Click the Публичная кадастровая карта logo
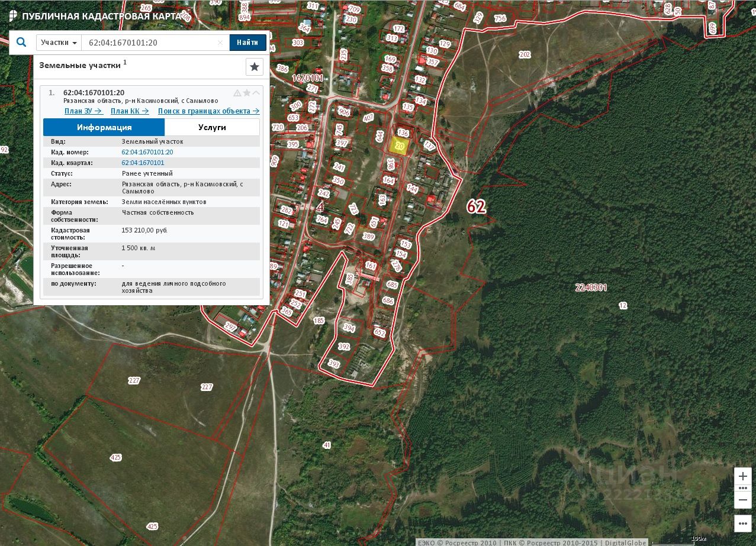 pyautogui.click(x=13, y=16)
